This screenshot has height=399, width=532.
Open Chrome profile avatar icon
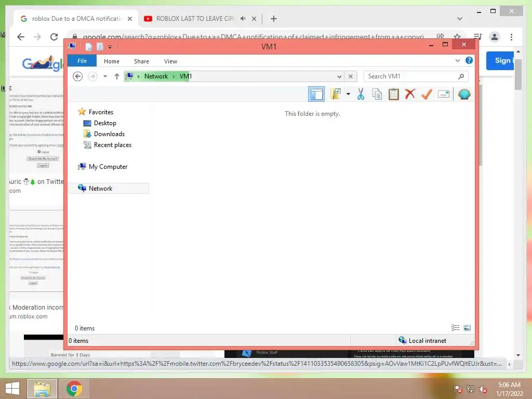coord(495,37)
